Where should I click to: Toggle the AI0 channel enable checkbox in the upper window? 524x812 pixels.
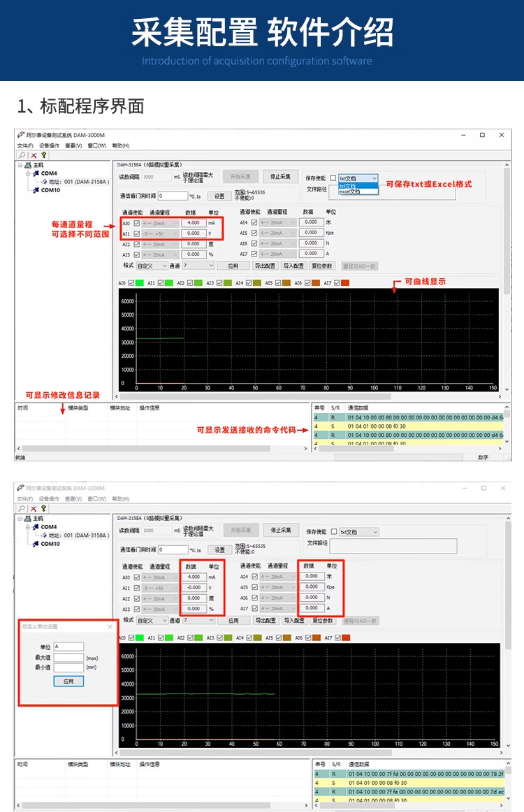pyautogui.click(x=137, y=223)
